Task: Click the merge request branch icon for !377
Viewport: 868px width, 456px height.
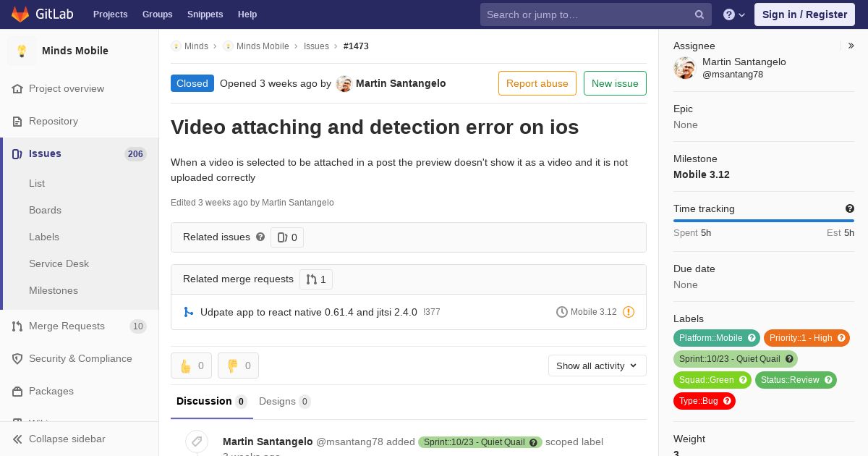Action: click(x=188, y=312)
